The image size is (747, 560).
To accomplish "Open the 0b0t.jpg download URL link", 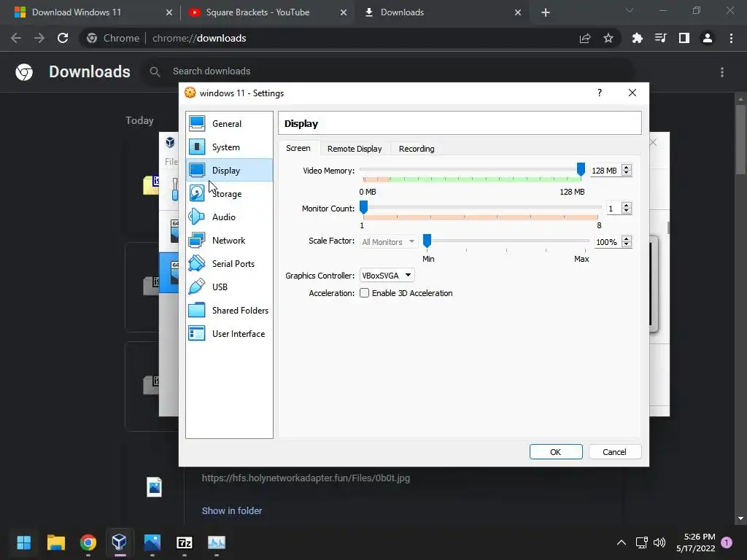I will [x=306, y=478].
